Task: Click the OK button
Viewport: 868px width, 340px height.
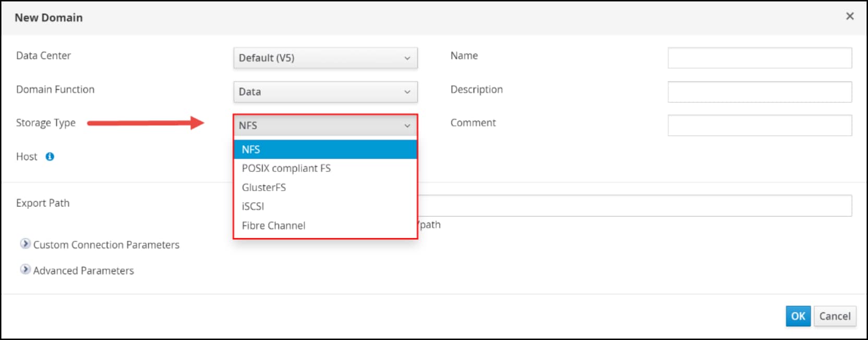Action: click(798, 316)
